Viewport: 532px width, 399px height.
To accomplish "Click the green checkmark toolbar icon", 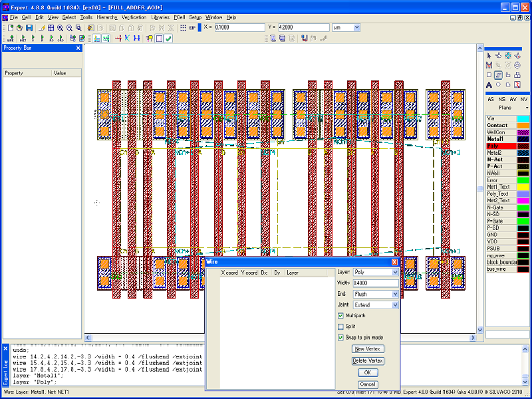I will tap(169, 39).
